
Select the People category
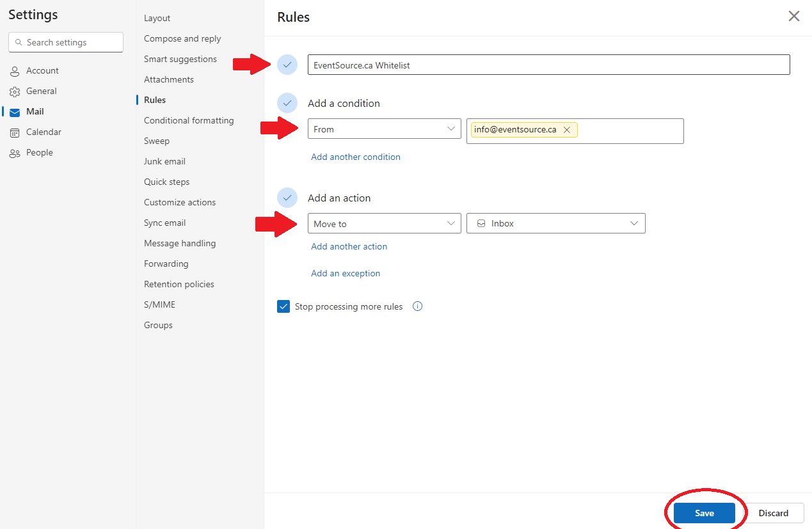(x=40, y=153)
